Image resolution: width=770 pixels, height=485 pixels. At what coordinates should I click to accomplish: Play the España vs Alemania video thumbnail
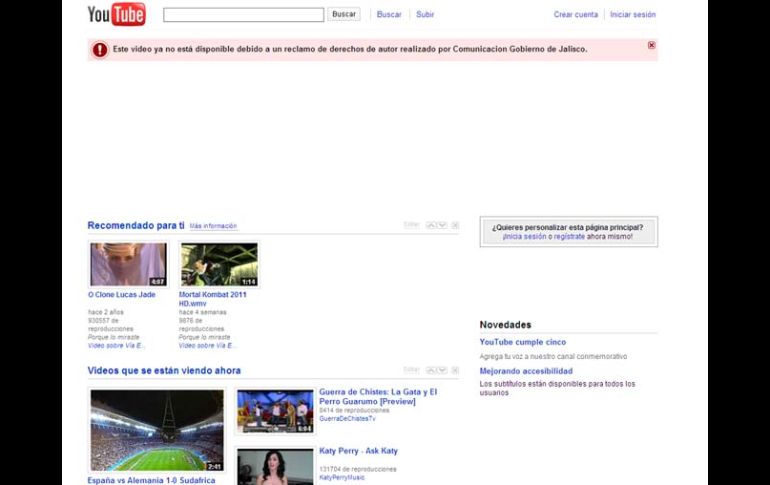(157, 430)
